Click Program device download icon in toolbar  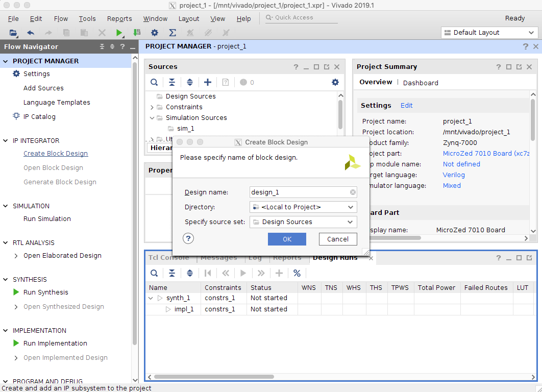click(137, 33)
